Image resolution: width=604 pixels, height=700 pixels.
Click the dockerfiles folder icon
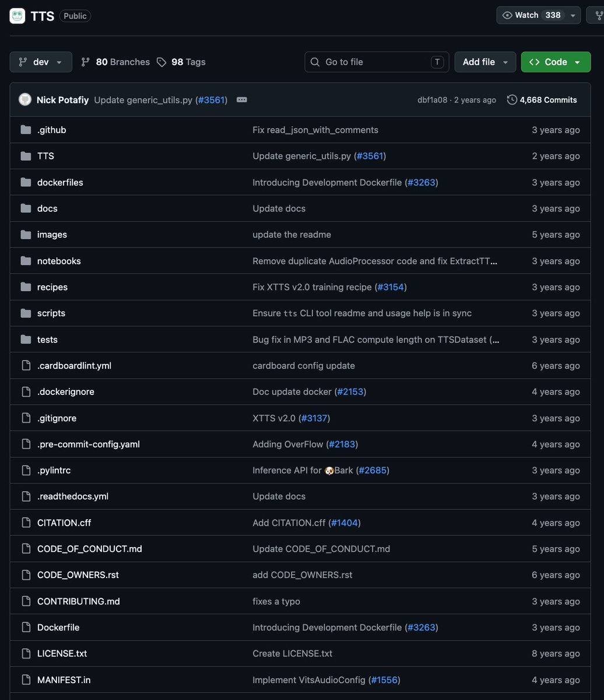(x=26, y=182)
